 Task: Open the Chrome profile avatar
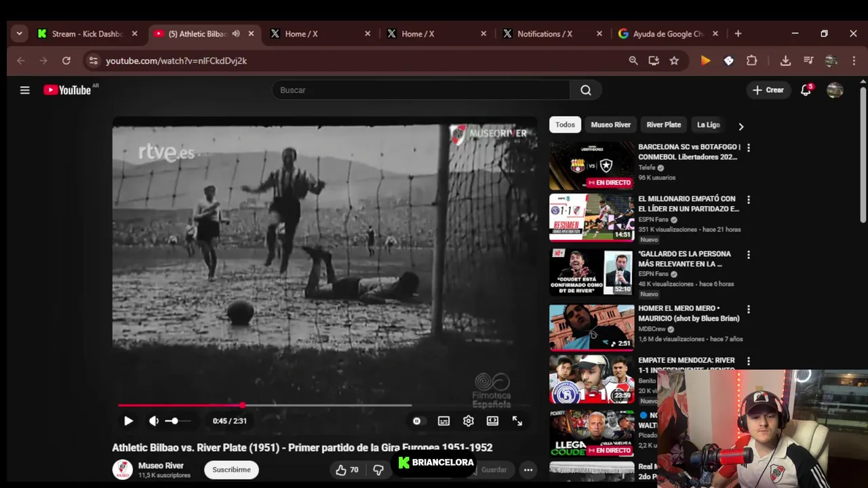click(x=831, y=61)
